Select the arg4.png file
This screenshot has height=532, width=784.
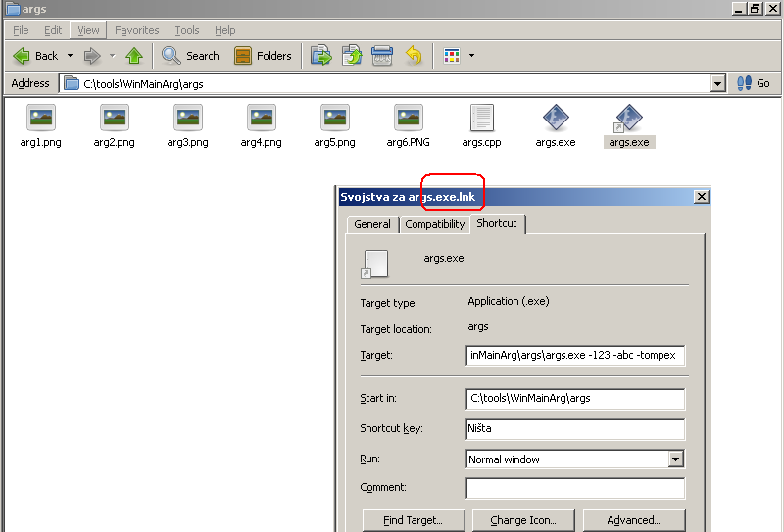(261, 126)
